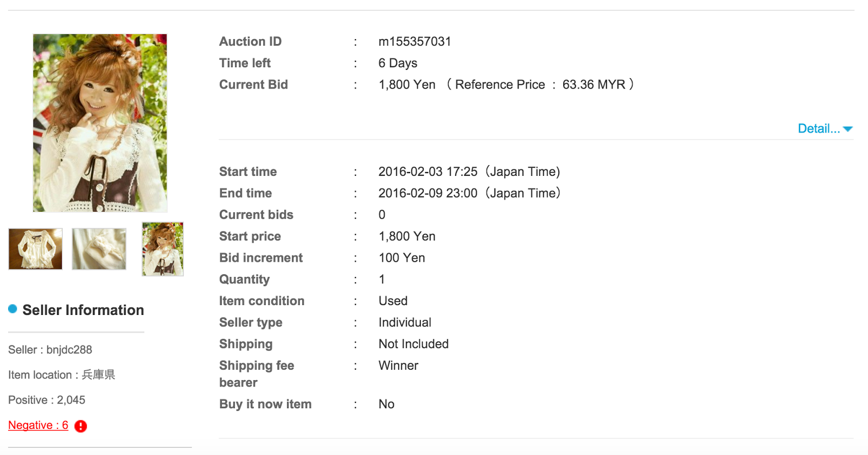Select the first thumbnail of white blouse
Screen dimensions: 868x455
coord(35,249)
